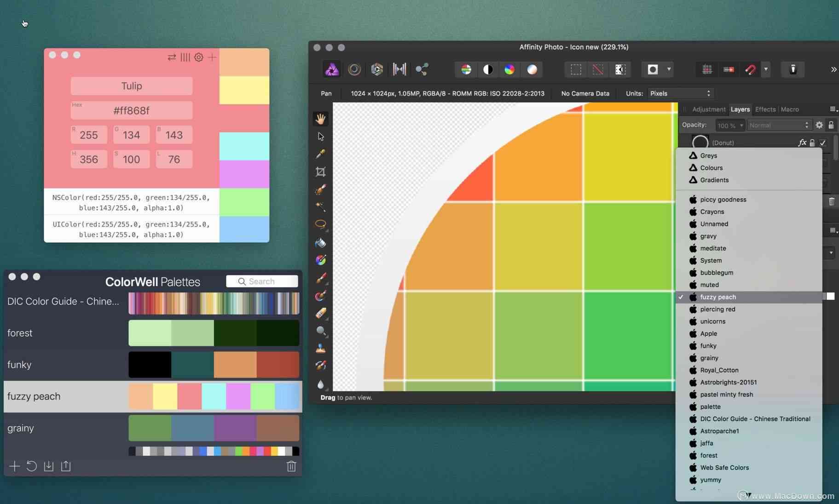
Task: Click the Deselect icon in toolbar
Action: [x=598, y=69]
